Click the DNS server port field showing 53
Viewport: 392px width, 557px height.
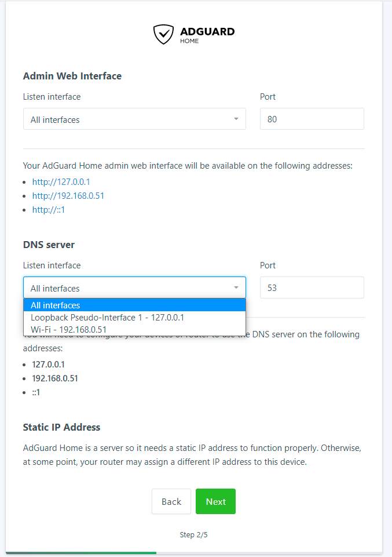point(312,288)
